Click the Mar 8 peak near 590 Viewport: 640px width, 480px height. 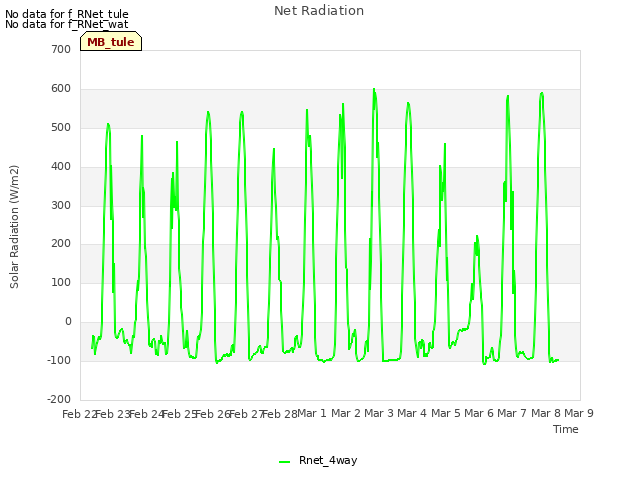coord(542,93)
